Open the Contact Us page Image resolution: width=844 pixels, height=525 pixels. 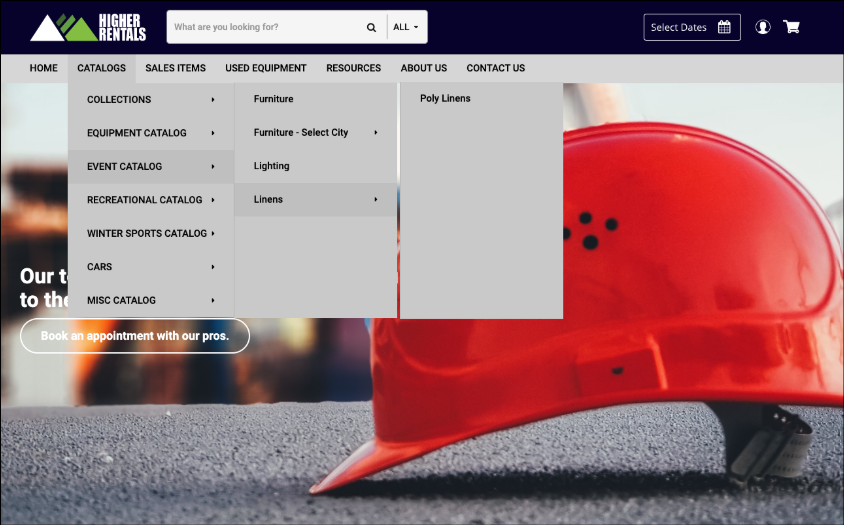[x=495, y=68]
